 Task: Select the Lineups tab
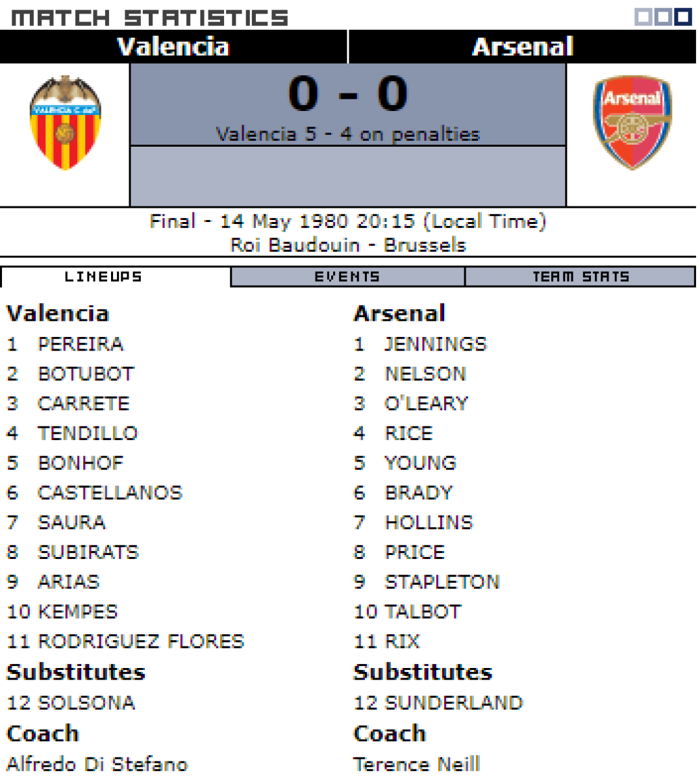[103, 277]
